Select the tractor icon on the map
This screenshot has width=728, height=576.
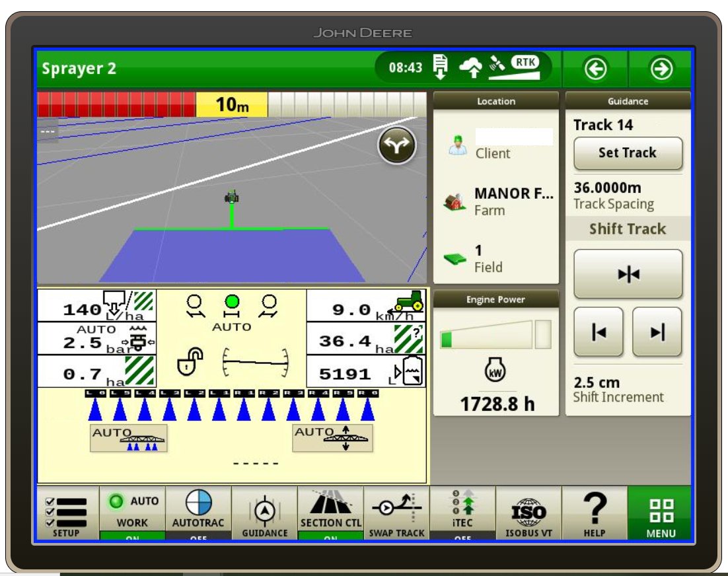232,197
